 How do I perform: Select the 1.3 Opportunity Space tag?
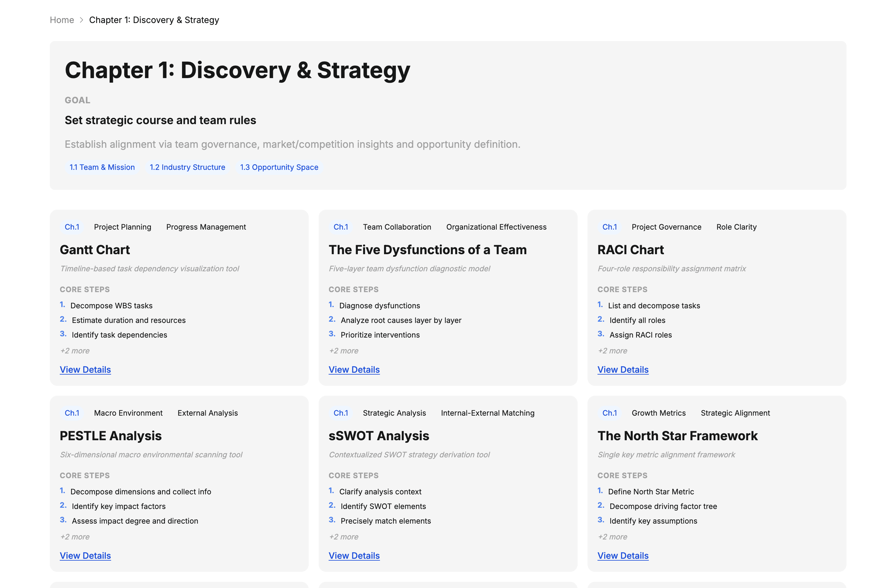point(279,167)
